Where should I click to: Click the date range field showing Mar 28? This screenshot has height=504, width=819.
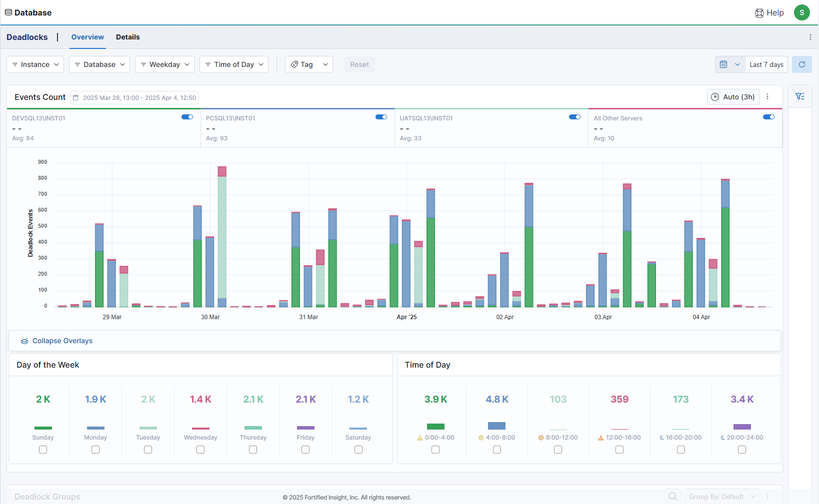pos(134,97)
